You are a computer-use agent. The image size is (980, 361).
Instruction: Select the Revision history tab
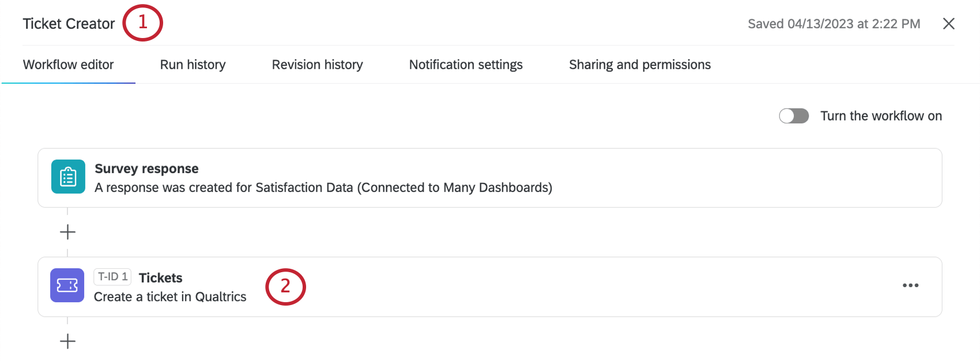[x=316, y=65]
